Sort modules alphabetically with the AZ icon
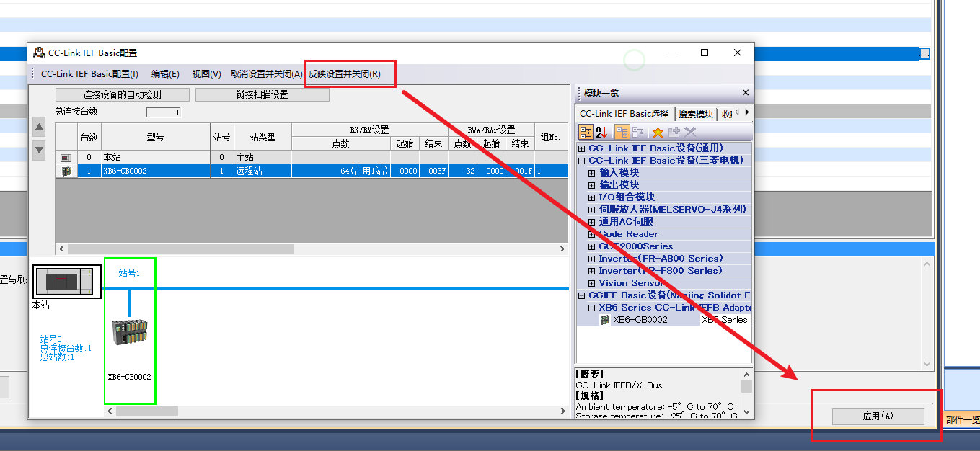Screen dimensions: 980x451 pos(602,132)
